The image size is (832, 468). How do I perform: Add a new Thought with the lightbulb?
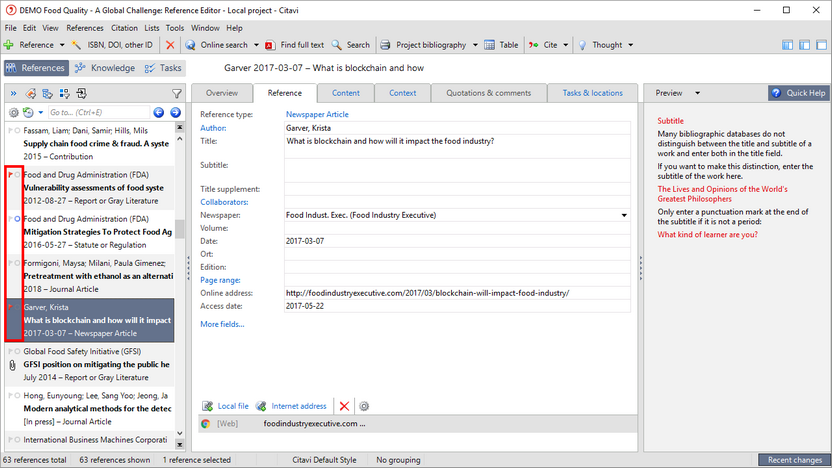click(600, 45)
